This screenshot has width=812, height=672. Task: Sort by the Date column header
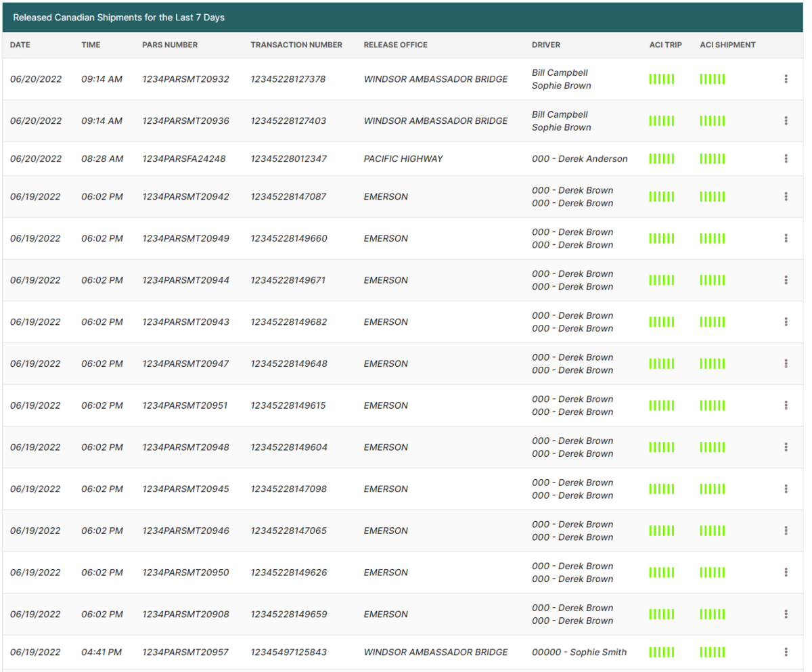tap(20, 45)
